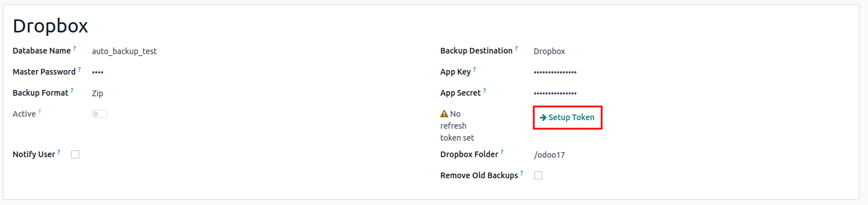Viewport: 868px width, 205px height.
Task: Click App Secret help question mark
Action: pos(485,91)
